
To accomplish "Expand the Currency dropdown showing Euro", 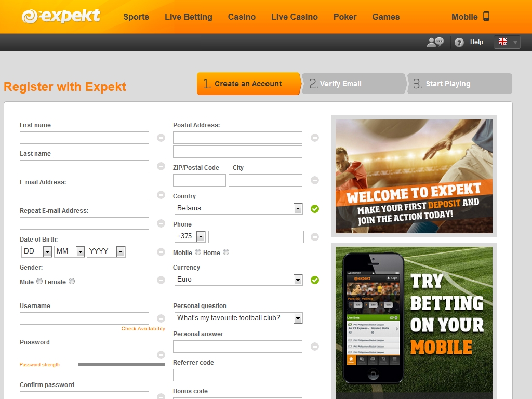I will pyautogui.click(x=238, y=280).
